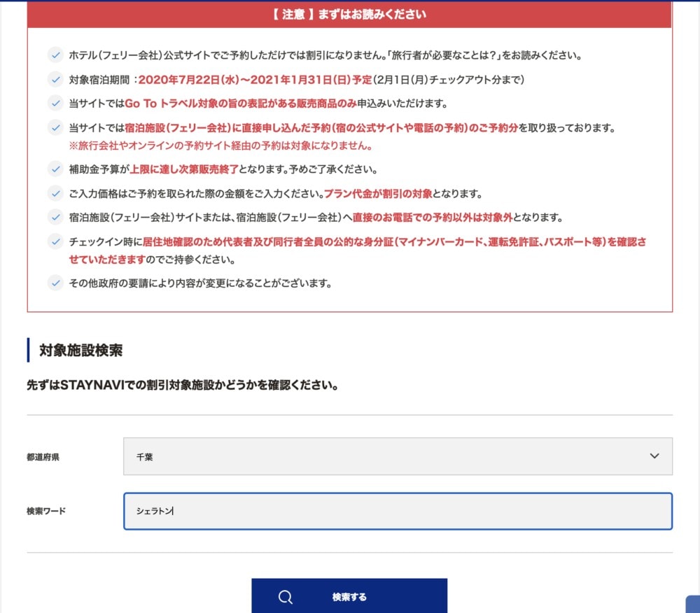Click the red text Go To トラベル対象の旨の表記
The width and height of the screenshot is (700, 613).
point(241,104)
